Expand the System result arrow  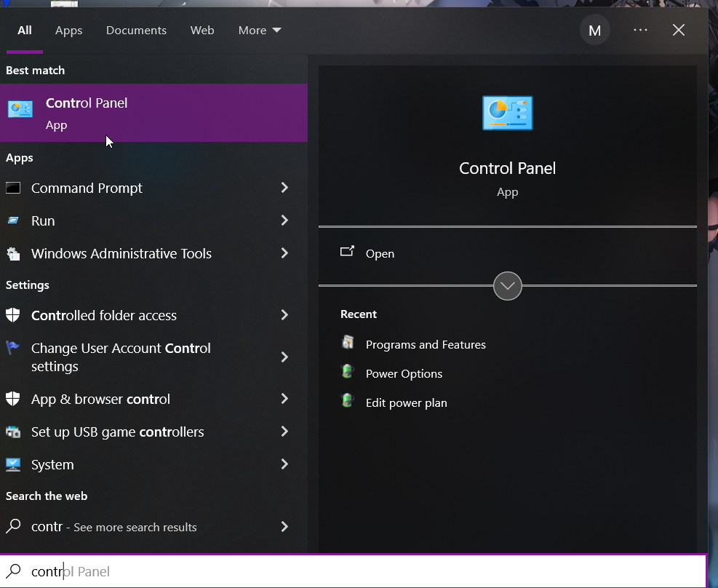pos(284,464)
